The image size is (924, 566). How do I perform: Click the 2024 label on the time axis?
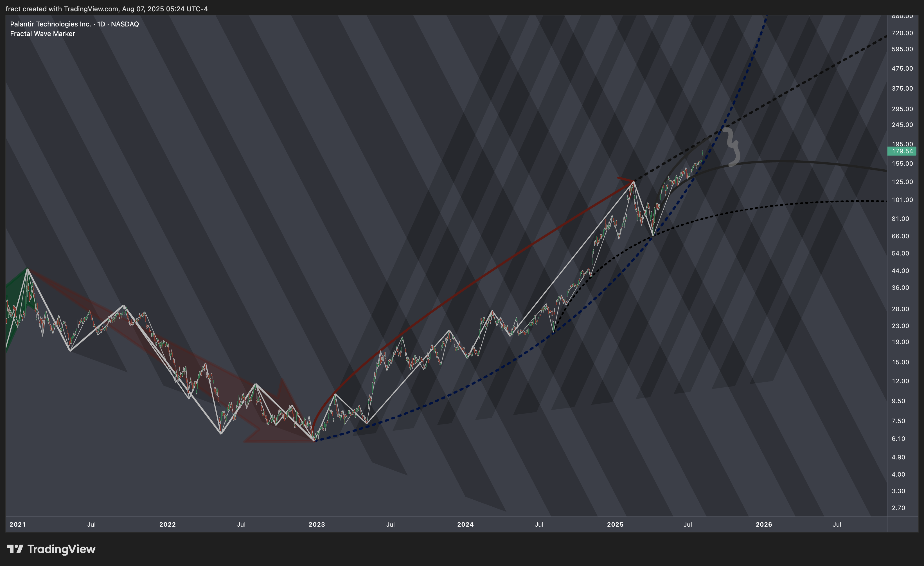(x=465, y=524)
